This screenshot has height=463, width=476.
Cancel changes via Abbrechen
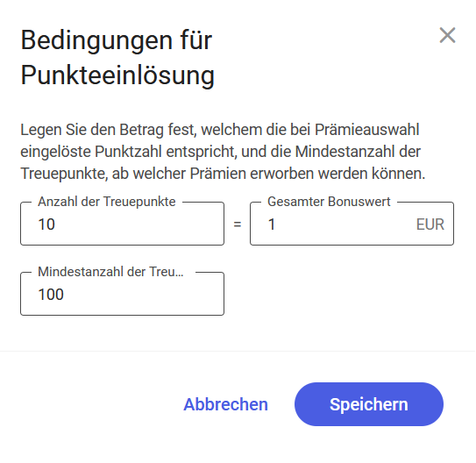(x=225, y=404)
